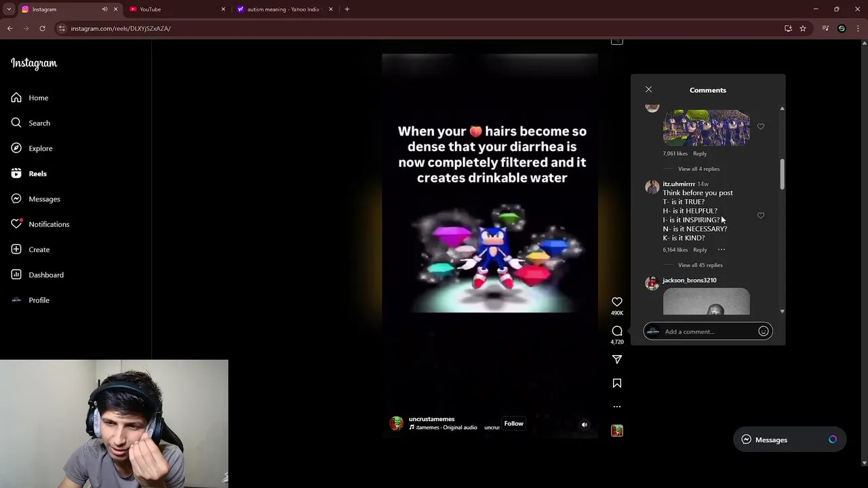Close the Yahoo India tab
Screen dimensions: 868x488
point(331,9)
